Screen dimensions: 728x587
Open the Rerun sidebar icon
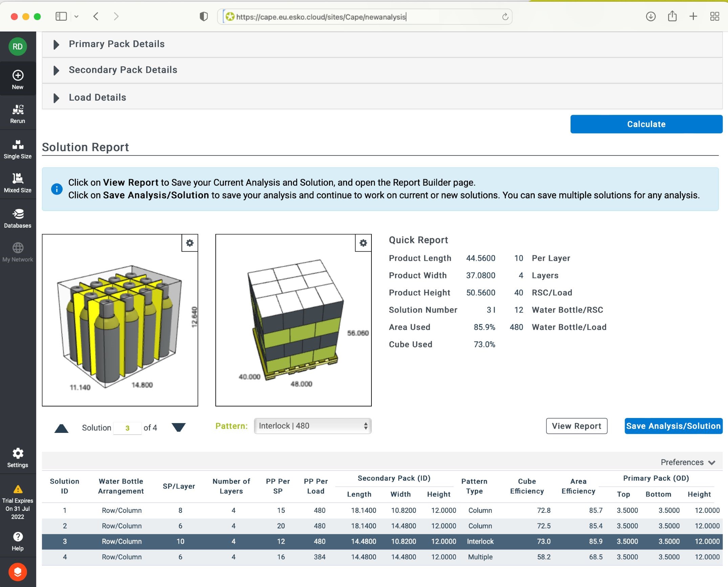click(x=18, y=113)
